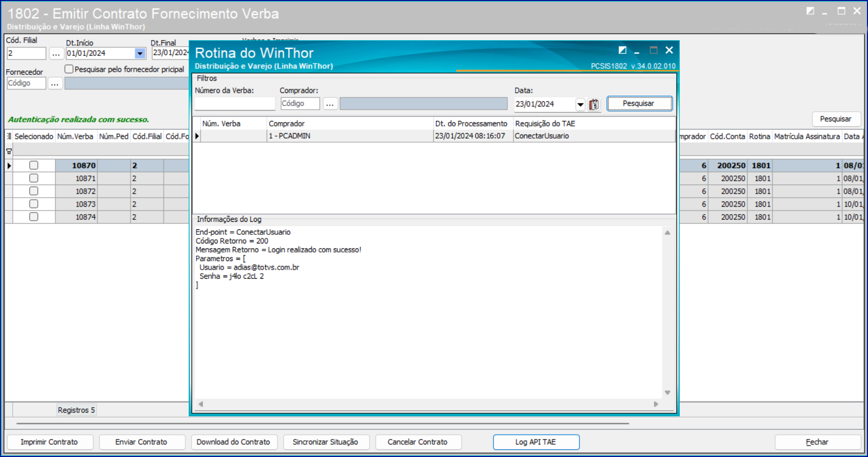Click the log panel scroll up arrow

coord(668,233)
